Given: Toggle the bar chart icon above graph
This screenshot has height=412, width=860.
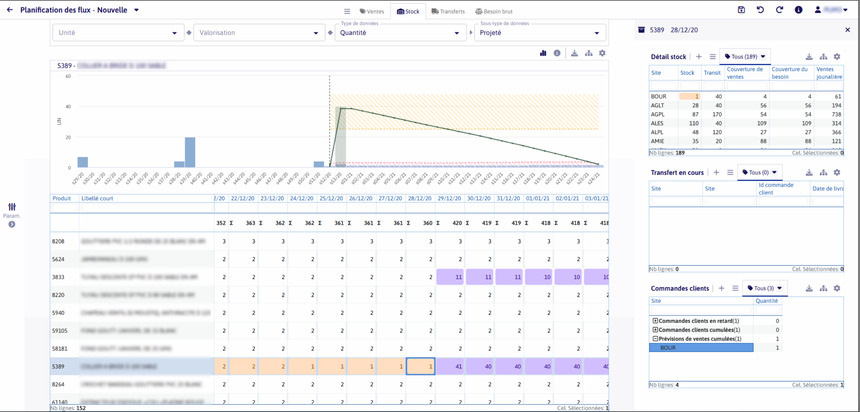Looking at the screenshot, I should point(543,53).
